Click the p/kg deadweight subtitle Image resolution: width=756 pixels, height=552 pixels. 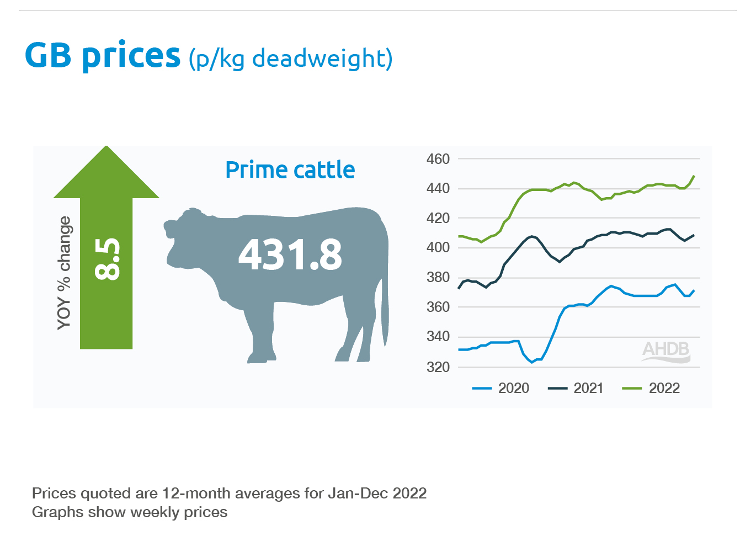290,59
